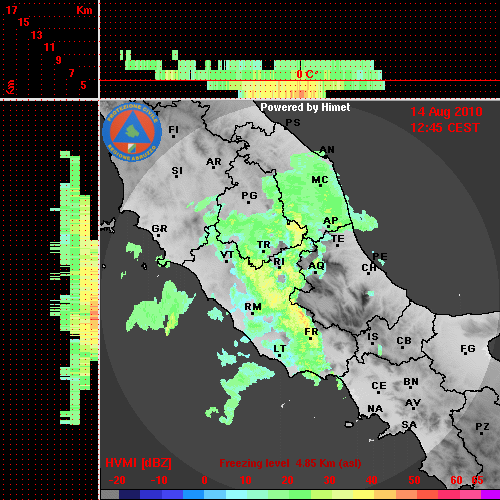Pick the purple swatch ending the dBZ color bar
This screenshot has width=500, height=500.
pyautogui.click(x=491, y=495)
